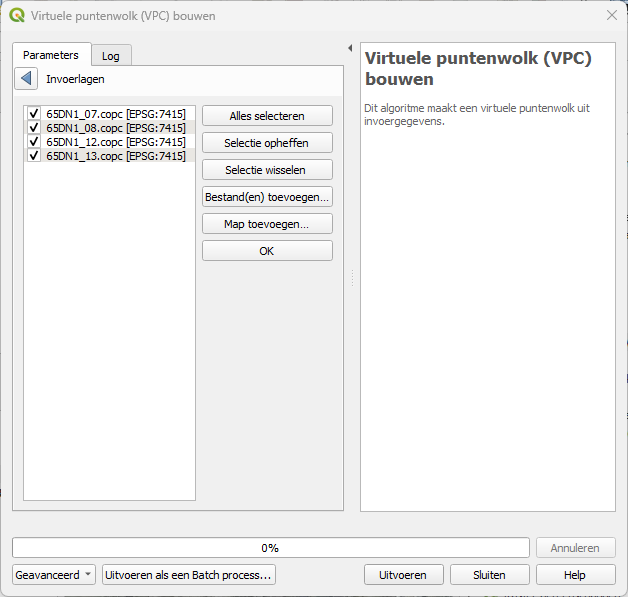This screenshot has width=628, height=597.
Task: Close the Virtuele puntenwolk dialog window
Action: (x=612, y=16)
